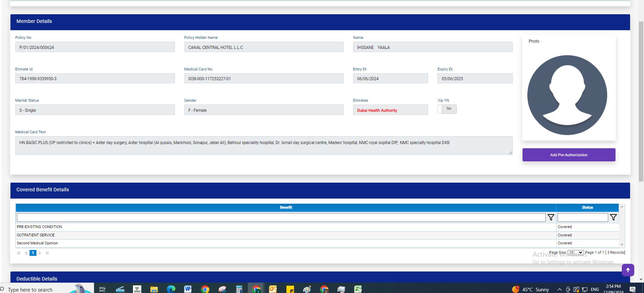Click the record count text '3 Records'
Image resolution: width=644 pixels, height=293 pixels.
pos(616,252)
